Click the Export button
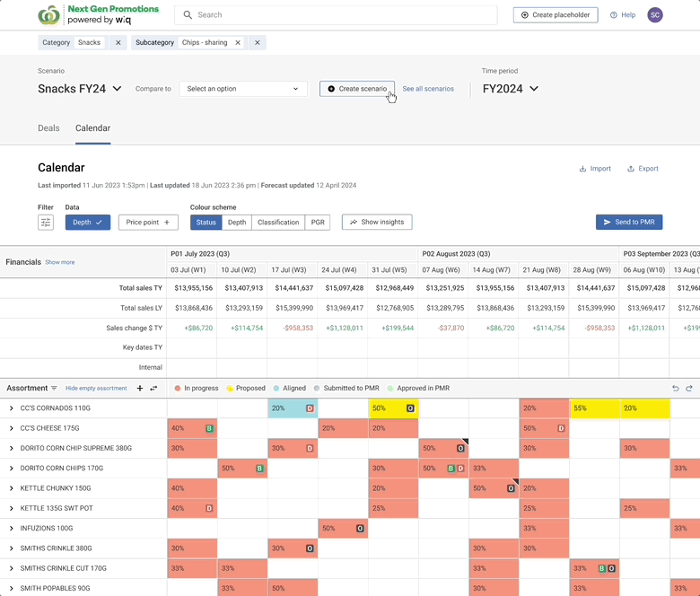The height and width of the screenshot is (596, 700). coord(643,169)
